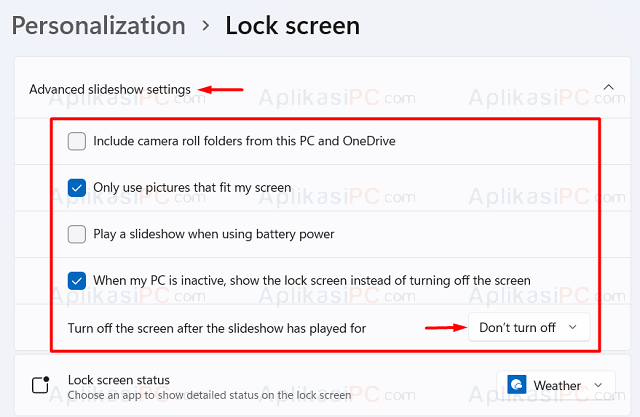Viewport: 640px width, 417px height.
Task: Click Choose an app to show detailed status text
Action: (x=209, y=395)
